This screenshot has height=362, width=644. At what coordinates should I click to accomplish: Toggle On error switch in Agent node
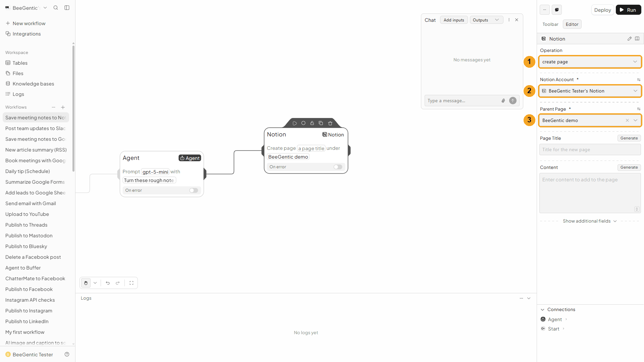point(194,190)
